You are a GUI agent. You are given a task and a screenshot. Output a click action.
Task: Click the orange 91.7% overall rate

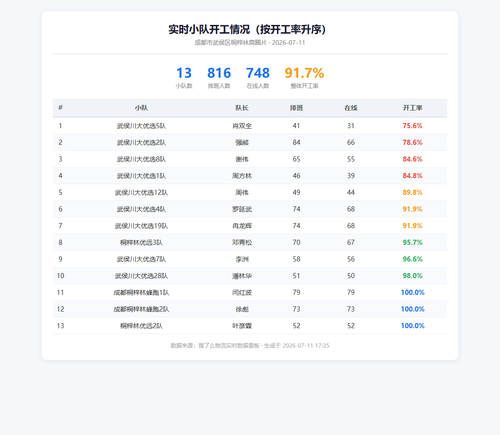coord(304,73)
